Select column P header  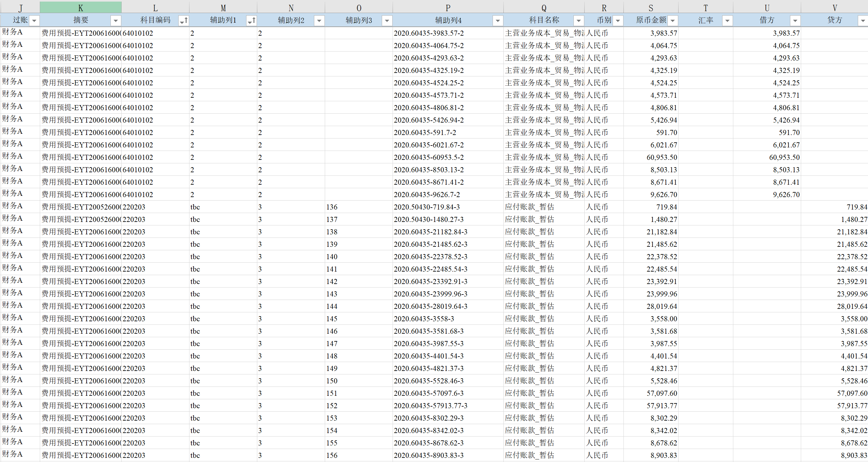tap(448, 7)
